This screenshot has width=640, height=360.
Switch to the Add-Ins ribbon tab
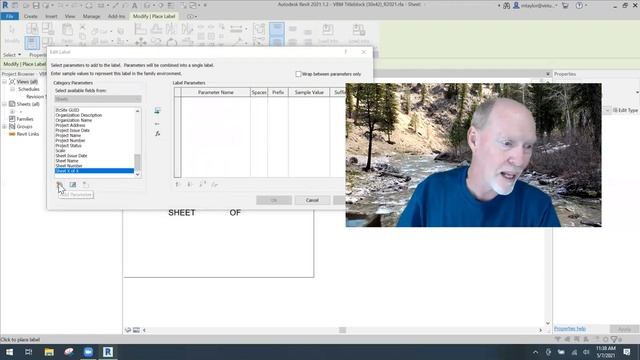(x=117, y=16)
